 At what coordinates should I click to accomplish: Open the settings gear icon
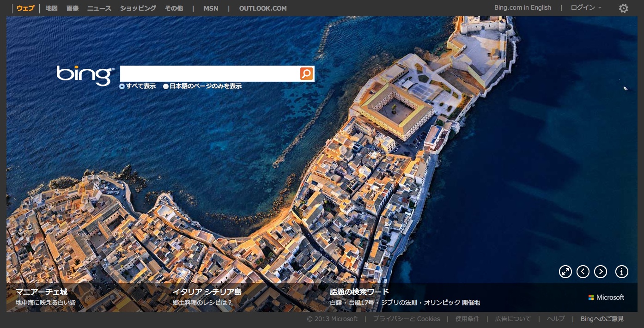(x=623, y=8)
